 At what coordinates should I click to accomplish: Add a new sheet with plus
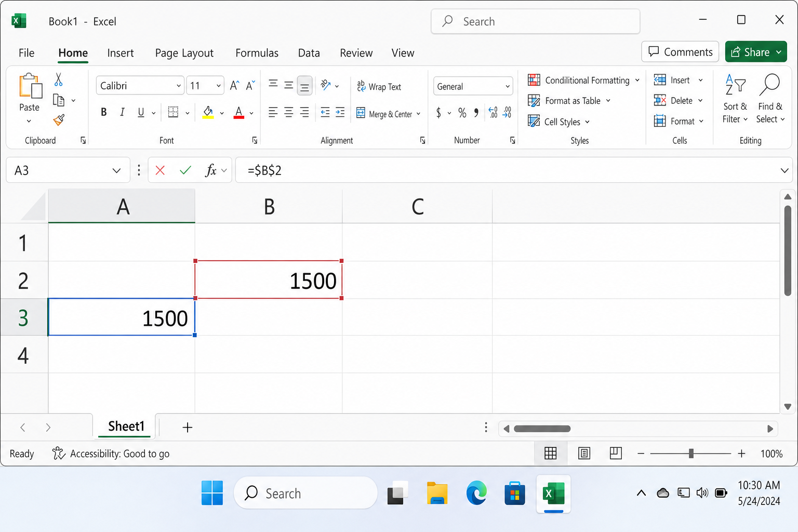click(x=188, y=428)
